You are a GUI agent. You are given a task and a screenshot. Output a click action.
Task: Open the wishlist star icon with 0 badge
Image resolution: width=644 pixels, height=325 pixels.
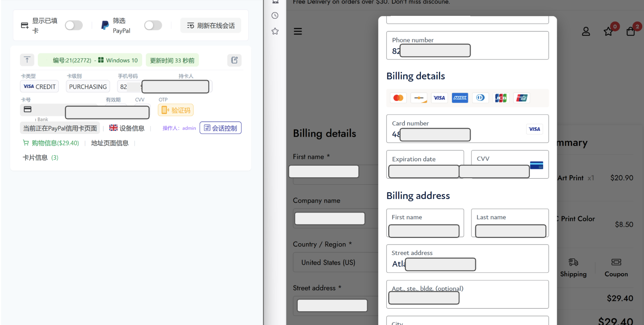point(608,31)
